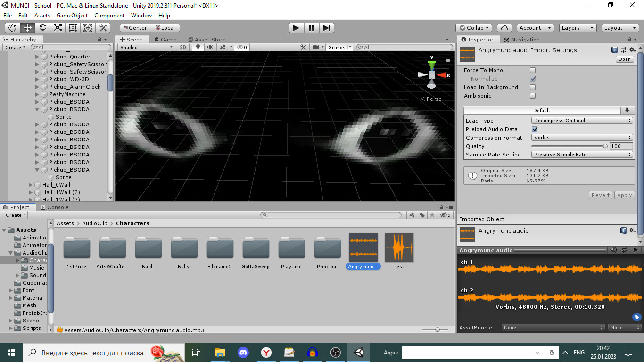644x362 pixels.
Task: Click the Pause button in the toolbar
Action: click(x=311, y=28)
